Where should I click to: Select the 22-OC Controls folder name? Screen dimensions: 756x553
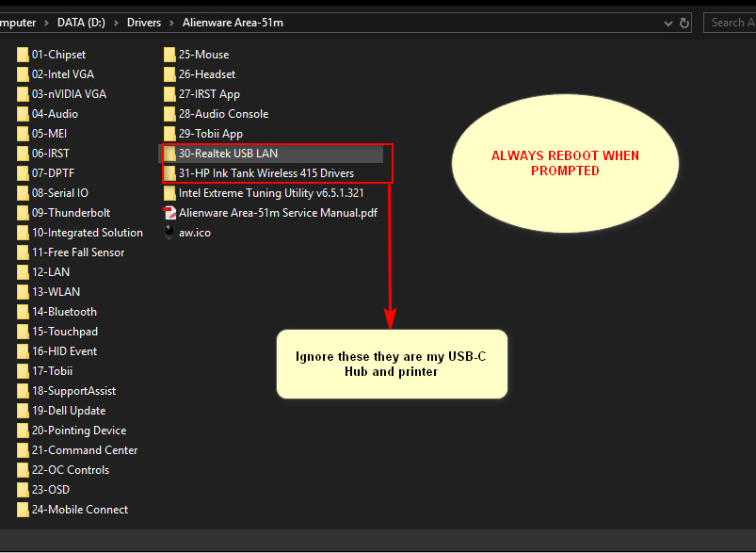click(x=71, y=470)
